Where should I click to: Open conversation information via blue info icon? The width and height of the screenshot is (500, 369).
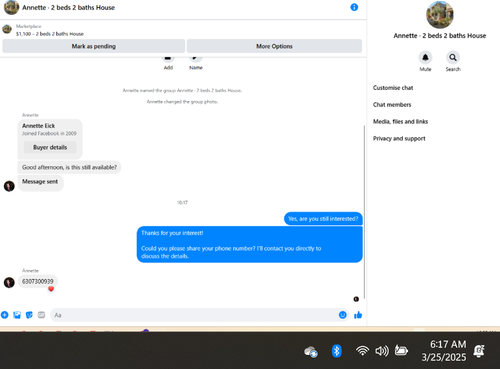(x=354, y=7)
